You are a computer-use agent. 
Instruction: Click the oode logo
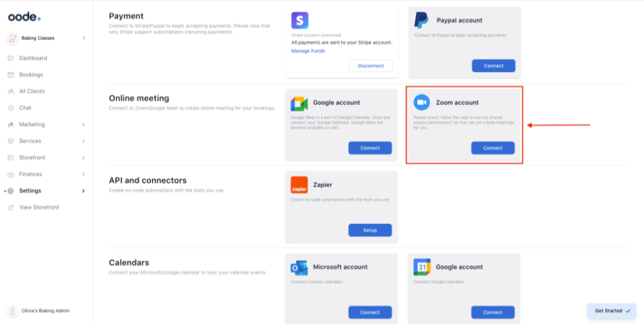coord(24,16)
